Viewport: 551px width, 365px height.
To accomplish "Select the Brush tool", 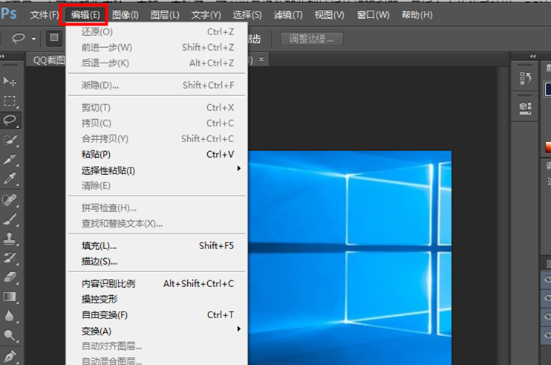I will 9,219.
